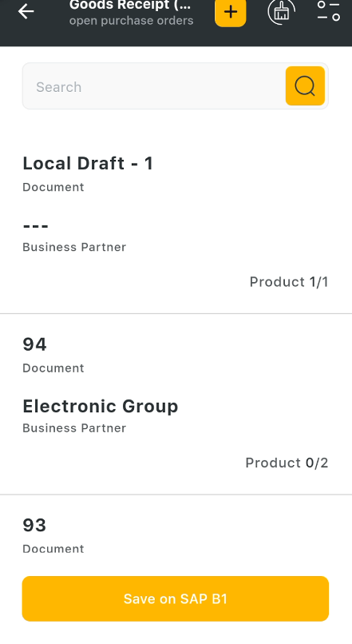Click the blank --- business partner
Image resolution: width=352 pixels, height=644 pixels.
[36, 226]
